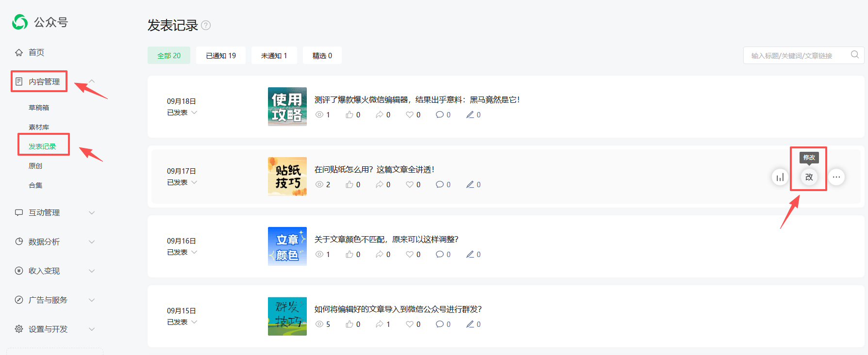Click share count icon on 09月15日 article
Screen dimensions: 868x355
(379, 324)
